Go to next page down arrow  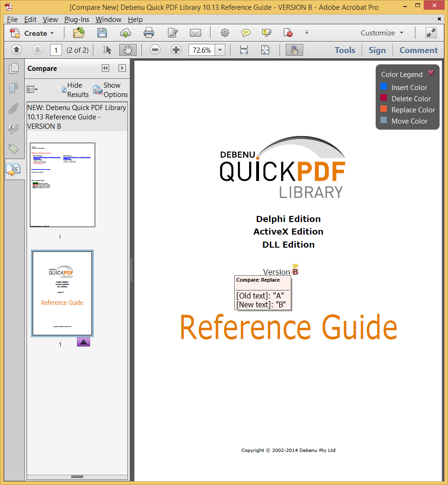point(37,50)
